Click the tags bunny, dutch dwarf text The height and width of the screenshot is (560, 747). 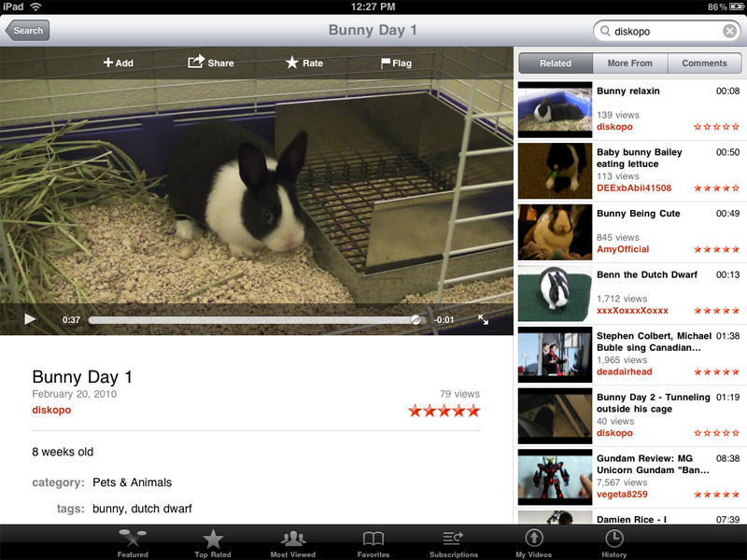pos(142,509)
